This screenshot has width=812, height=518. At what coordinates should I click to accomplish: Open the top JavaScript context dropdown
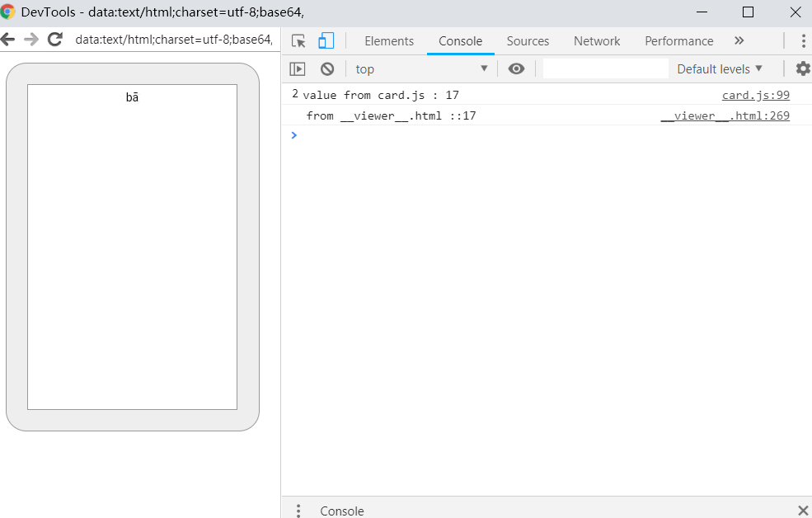pyautogui.click(x=421, y=69)
